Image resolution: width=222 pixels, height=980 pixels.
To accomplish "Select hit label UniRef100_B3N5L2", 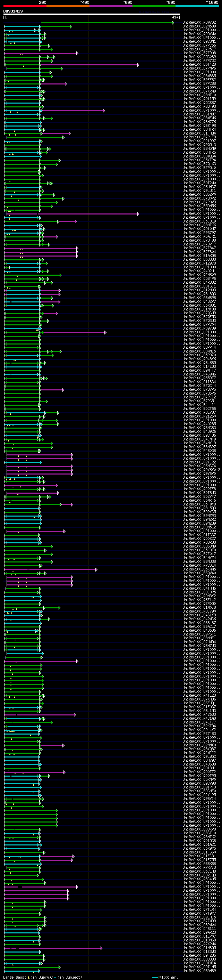I will point(199,527).
